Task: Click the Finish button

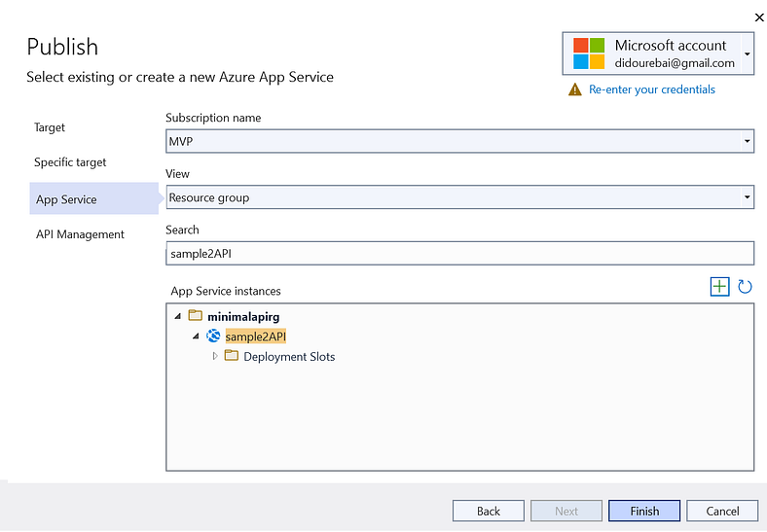Action: point(644,511)
